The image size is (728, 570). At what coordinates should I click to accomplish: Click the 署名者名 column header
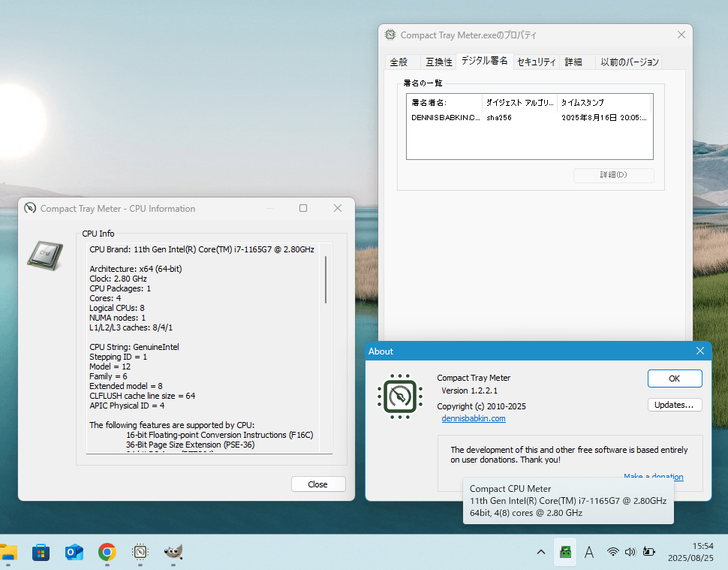coord(445,103)
